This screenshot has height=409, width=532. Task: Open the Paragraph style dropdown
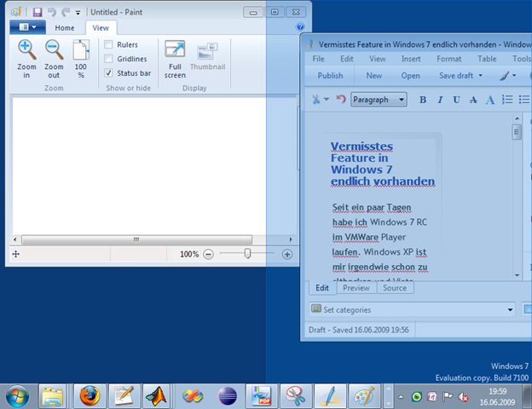pos(379,100)
